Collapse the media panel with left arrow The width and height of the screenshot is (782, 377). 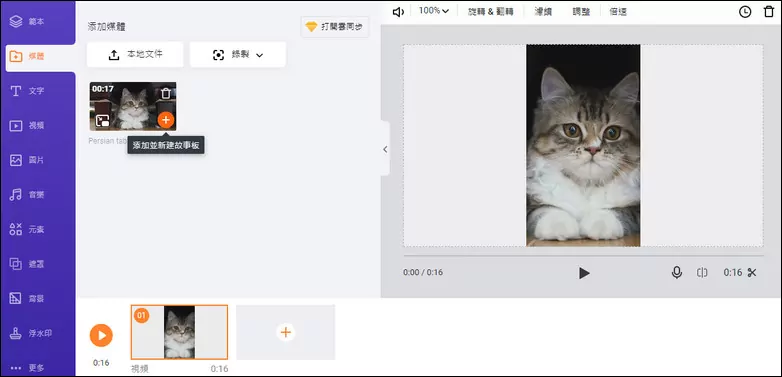point(385,149)
